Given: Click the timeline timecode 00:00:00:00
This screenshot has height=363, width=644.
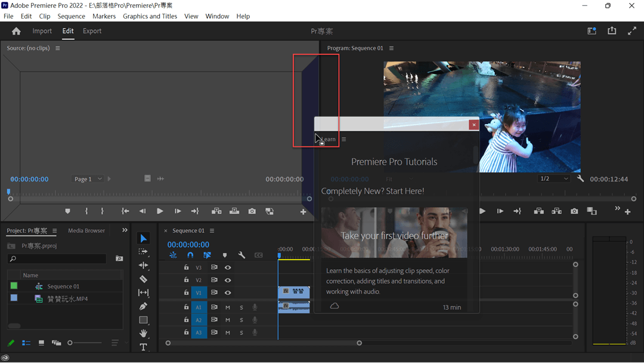Looking at the screenshot, I should pyautogui.click(x=188, y=245).
